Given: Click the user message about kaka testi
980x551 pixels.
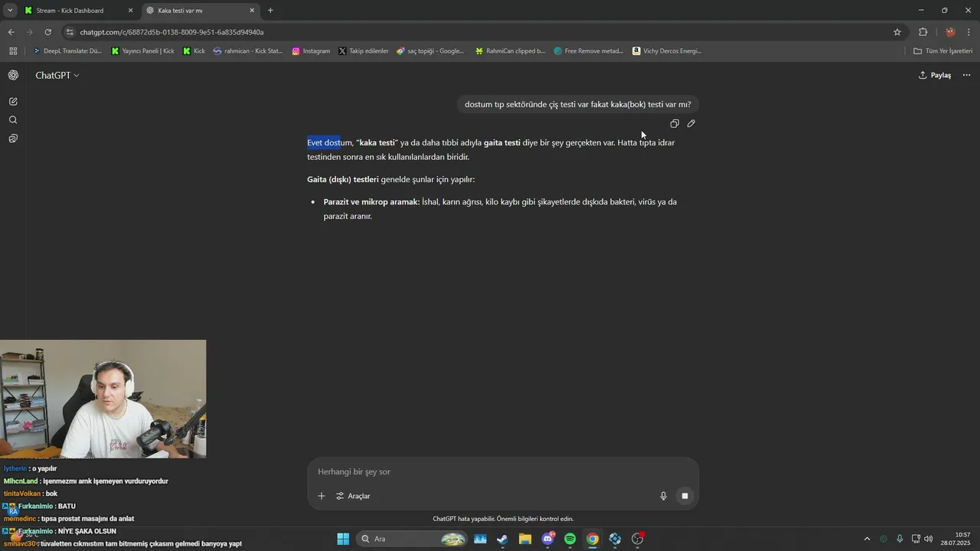Looking at the screenshot, I should tap(577, 104).
